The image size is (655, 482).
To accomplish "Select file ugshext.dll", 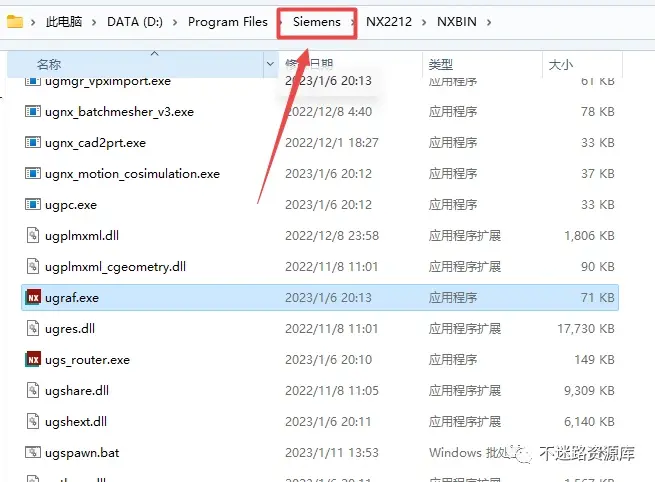I will tap(76, 422).
